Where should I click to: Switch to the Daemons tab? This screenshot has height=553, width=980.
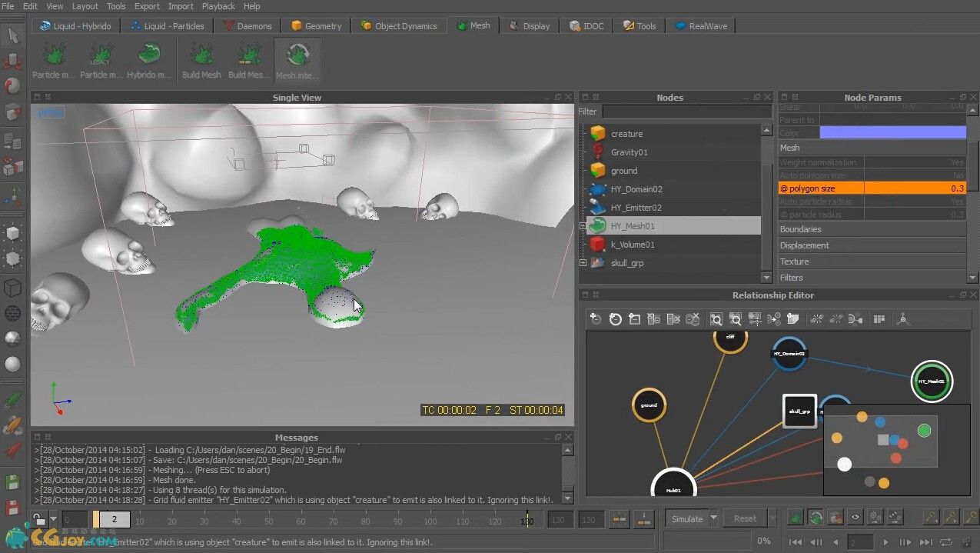(247, 25)
